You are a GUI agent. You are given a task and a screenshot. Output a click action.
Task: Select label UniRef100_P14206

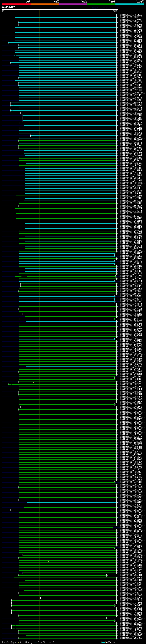(x=131, y=459)
